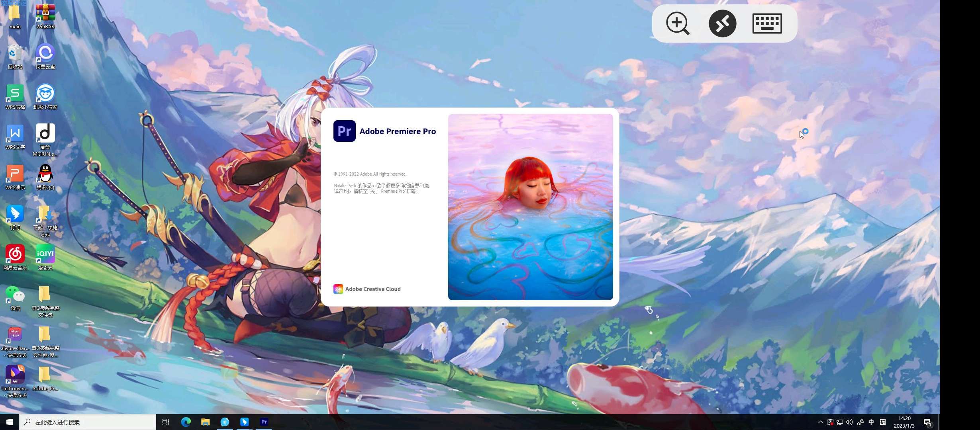Launch 班级小管家 app icon
The height and width of the screenshot is (430, 980).
[x=45, y=96]
